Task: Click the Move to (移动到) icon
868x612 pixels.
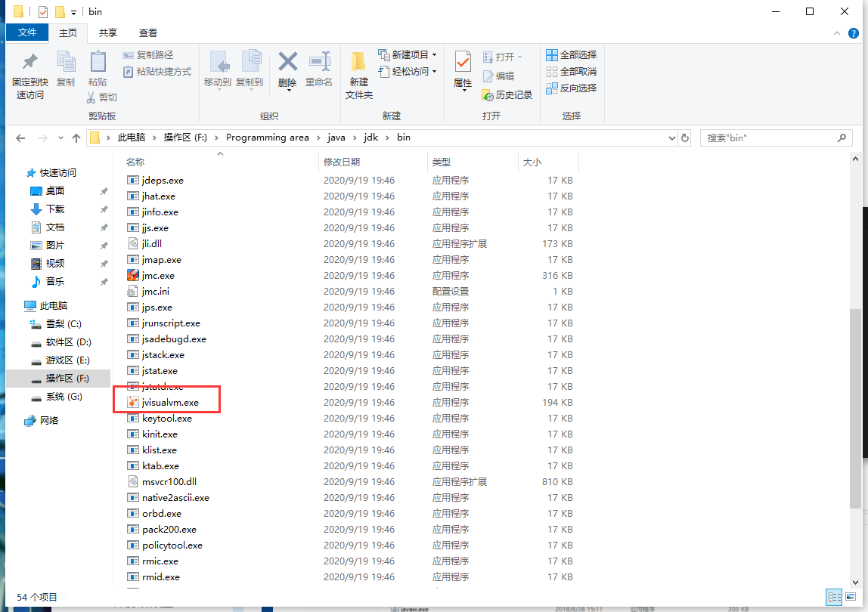Action: pos(219,61)
